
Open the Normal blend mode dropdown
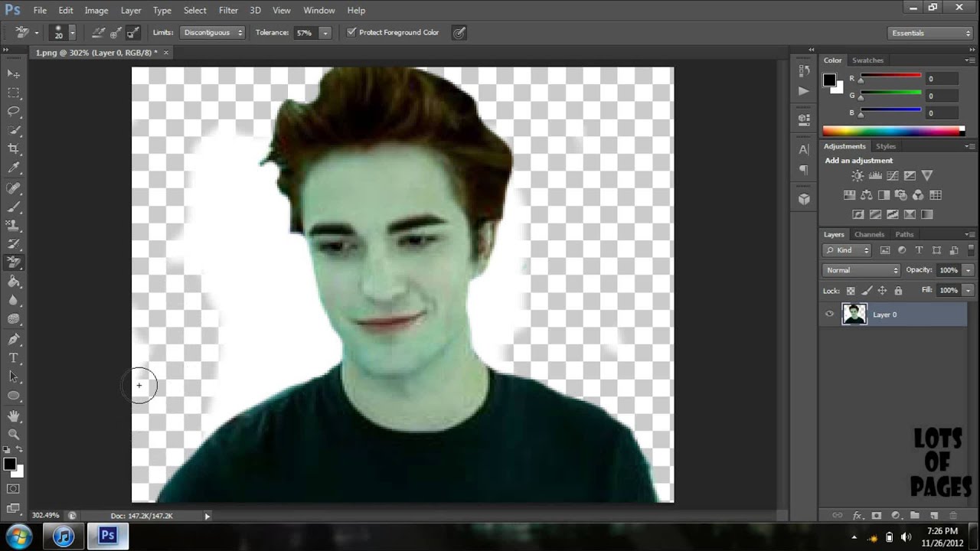click(x=862, y=270)
